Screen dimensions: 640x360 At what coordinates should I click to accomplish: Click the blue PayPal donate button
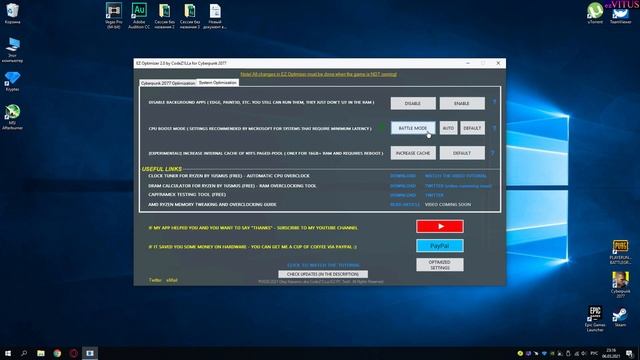point(440,246)
